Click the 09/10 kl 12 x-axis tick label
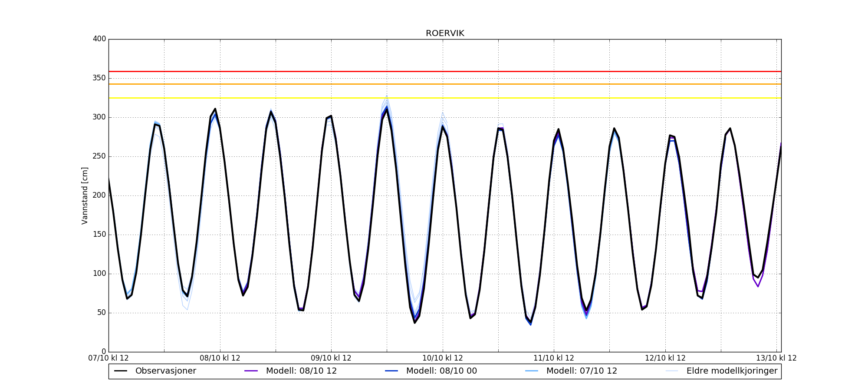868x391 pixels. (331, 358)
